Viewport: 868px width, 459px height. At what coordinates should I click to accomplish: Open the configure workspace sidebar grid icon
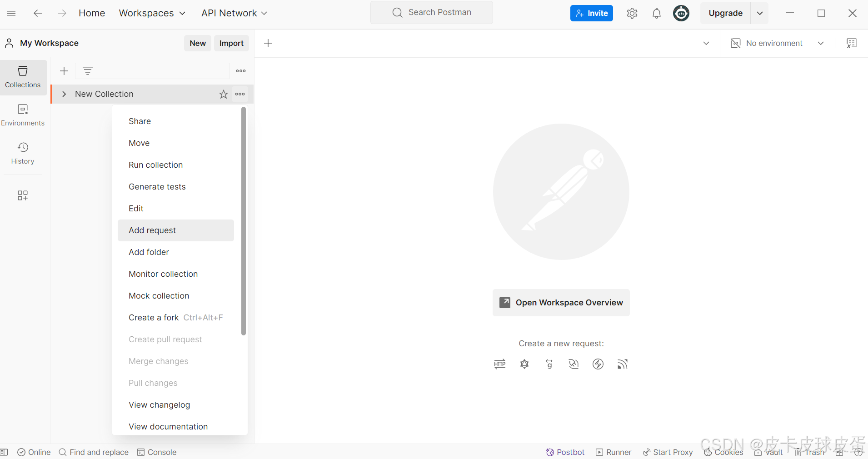coord(23,195)
